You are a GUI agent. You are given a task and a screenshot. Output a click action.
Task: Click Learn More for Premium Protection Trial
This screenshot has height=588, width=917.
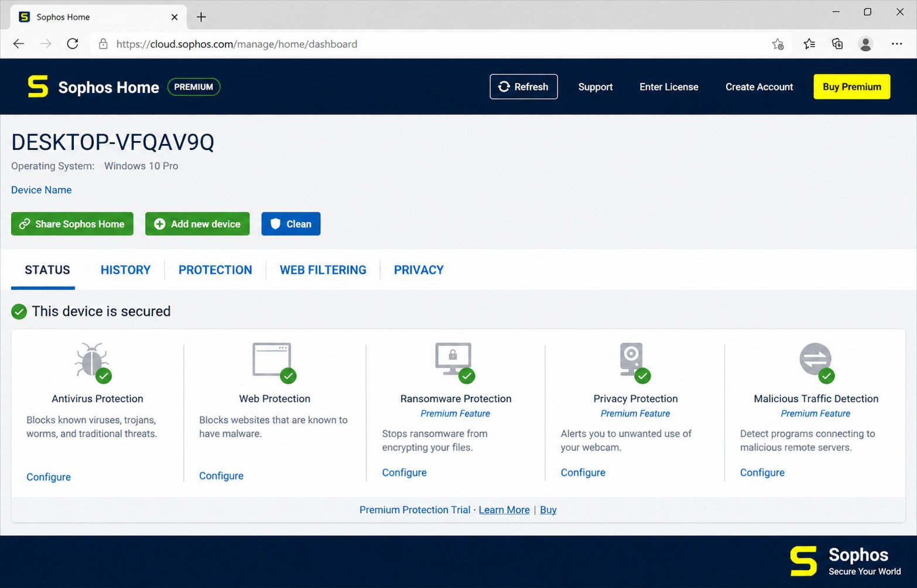504,510
